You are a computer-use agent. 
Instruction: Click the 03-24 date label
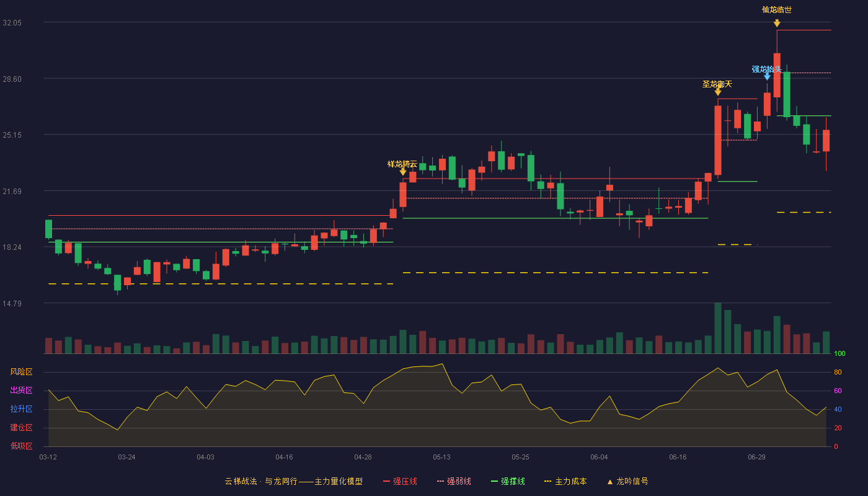coord(126,457)
